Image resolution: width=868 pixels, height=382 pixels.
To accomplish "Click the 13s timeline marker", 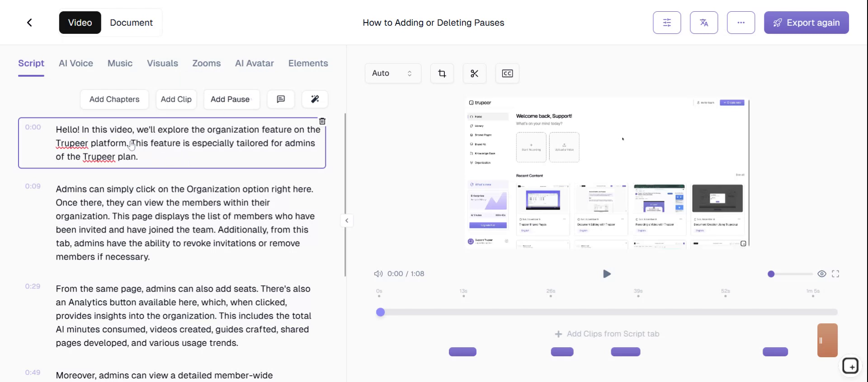I will 463,293.
